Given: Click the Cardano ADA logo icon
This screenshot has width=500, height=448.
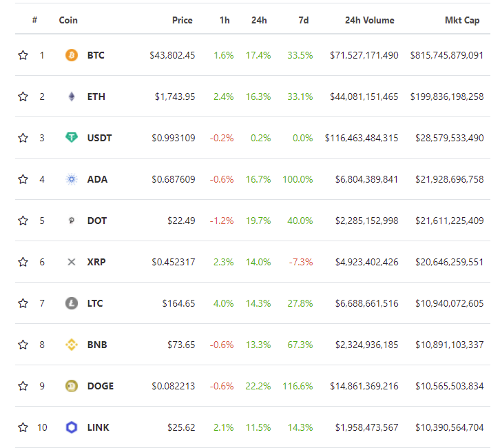Looking at the screenshot, I should point(72,179).
